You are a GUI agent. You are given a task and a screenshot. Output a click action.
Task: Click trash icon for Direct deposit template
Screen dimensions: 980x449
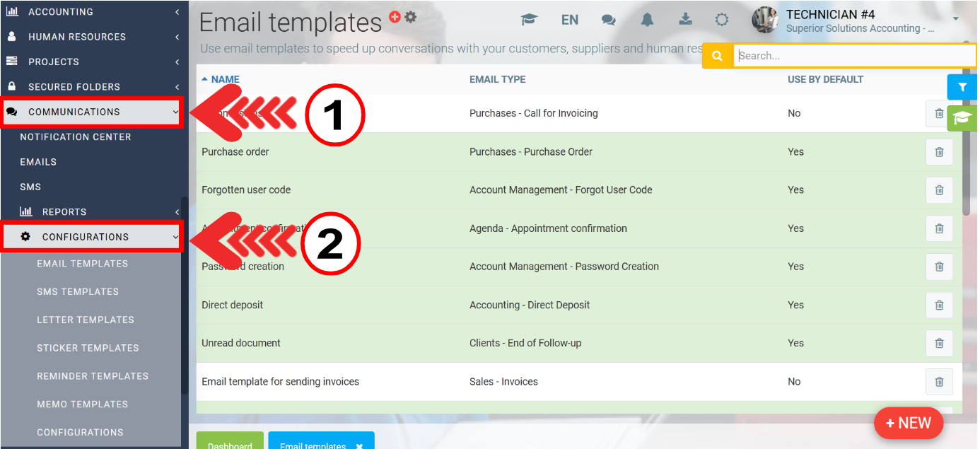pos(939,305)
